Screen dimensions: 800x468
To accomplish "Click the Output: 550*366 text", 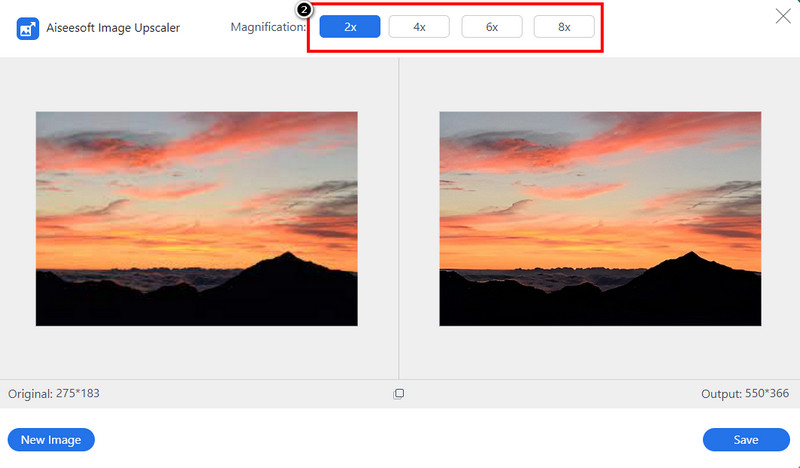I will (x=745, y=393).
